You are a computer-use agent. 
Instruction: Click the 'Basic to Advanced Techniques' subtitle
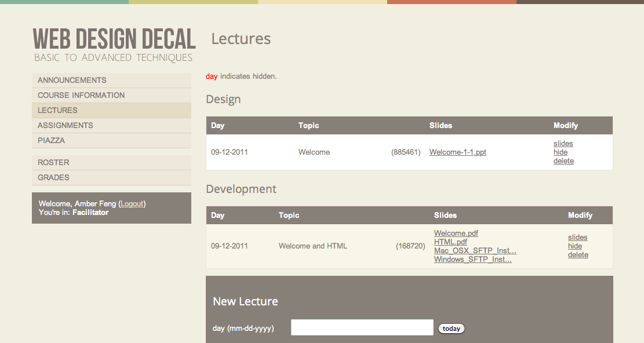click(x=114, y=57)
